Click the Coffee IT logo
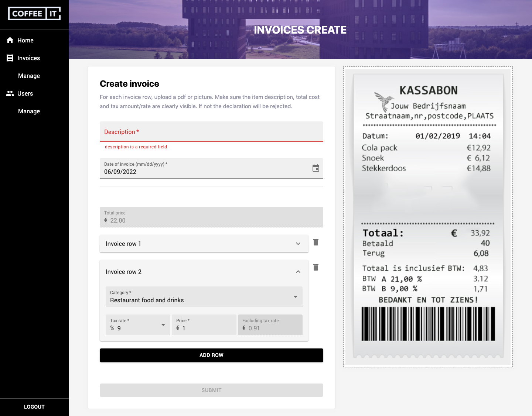This screenshot has width=532, height=416. (x=34, y=14)
